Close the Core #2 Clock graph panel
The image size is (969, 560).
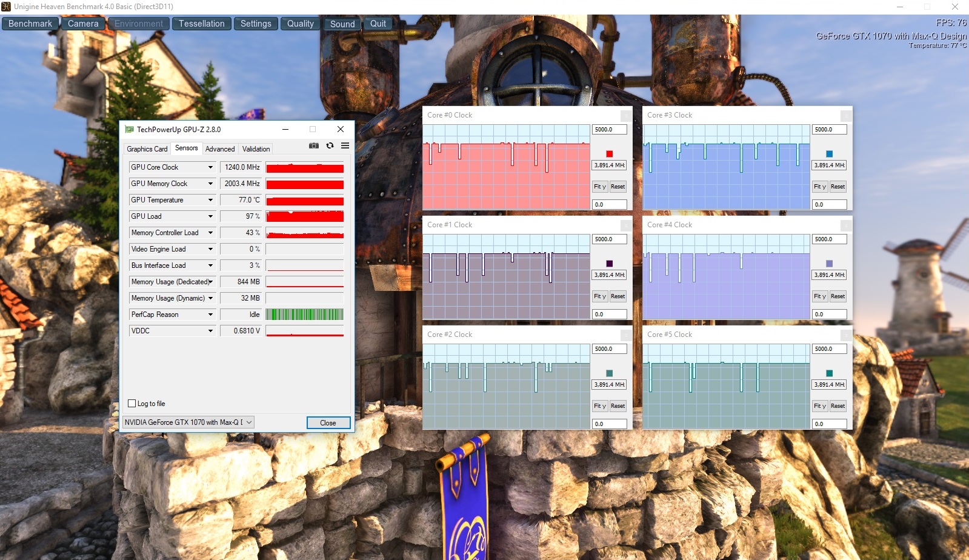tap(626, 335)
